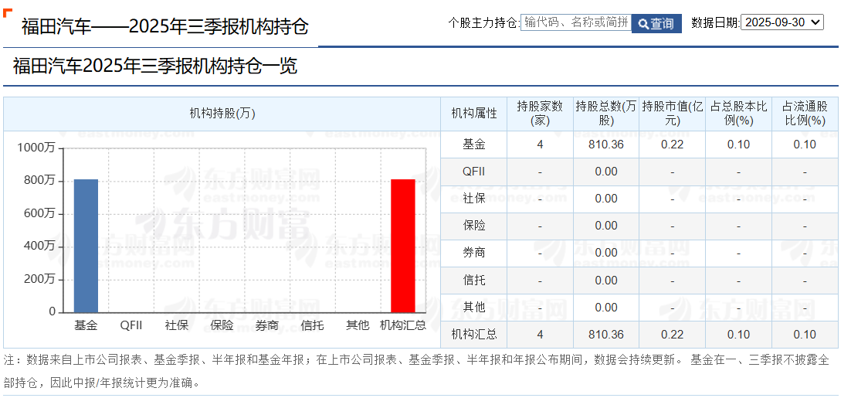The height and width of the screenshot is (398, 868).
Task: Select the red 机构汇总 bar in chart
Action: pyautogui.click(x=403, y=246)
